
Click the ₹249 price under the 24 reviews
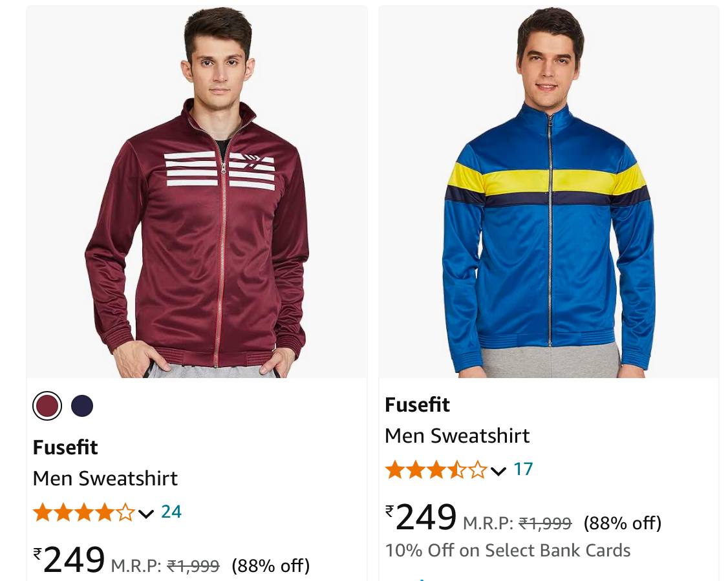click(70, 560)
